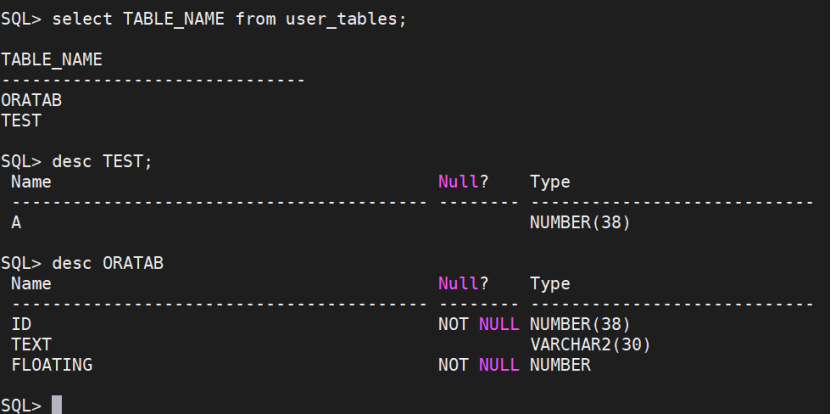Click the Null? header under desc TEST

point(462,182)
